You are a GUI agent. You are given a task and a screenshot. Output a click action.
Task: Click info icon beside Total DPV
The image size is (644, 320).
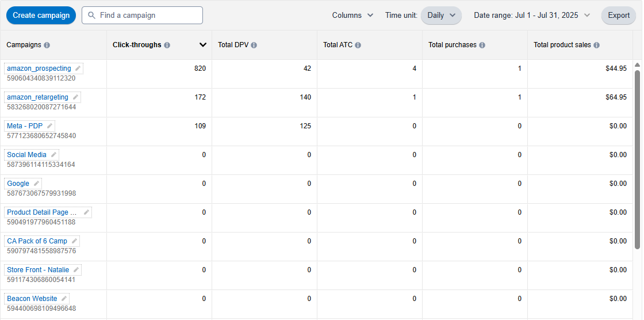tap(254, 45)
